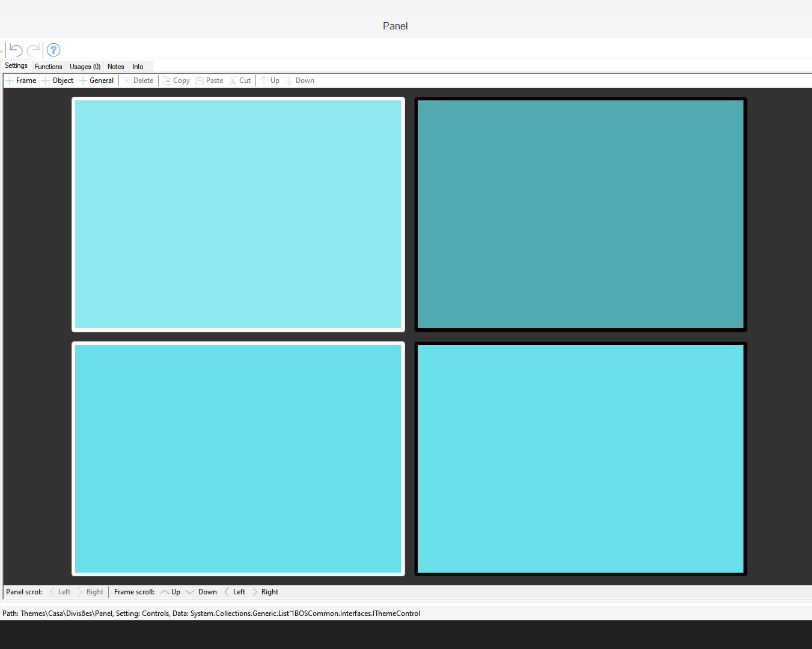Open the Info tab

pos(138,67)
